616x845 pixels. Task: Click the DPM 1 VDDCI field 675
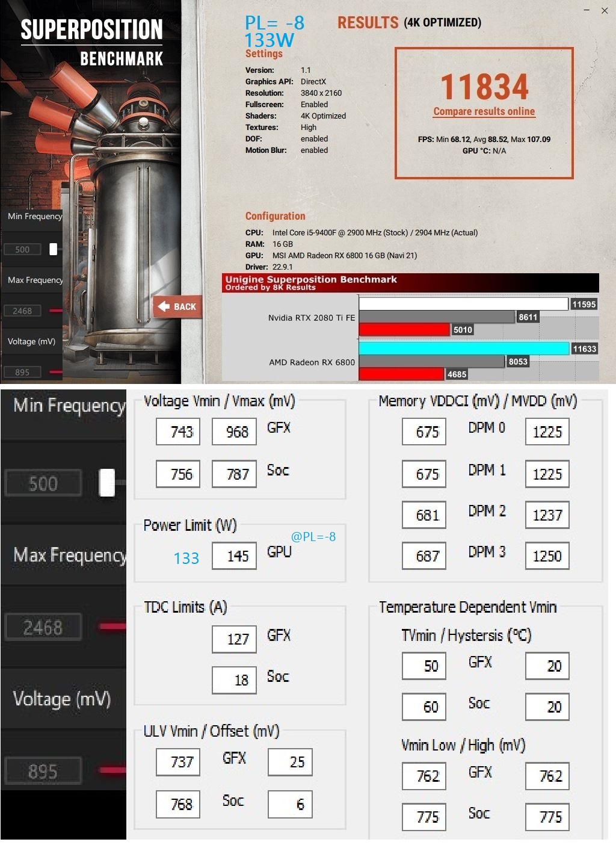point(424,474)
